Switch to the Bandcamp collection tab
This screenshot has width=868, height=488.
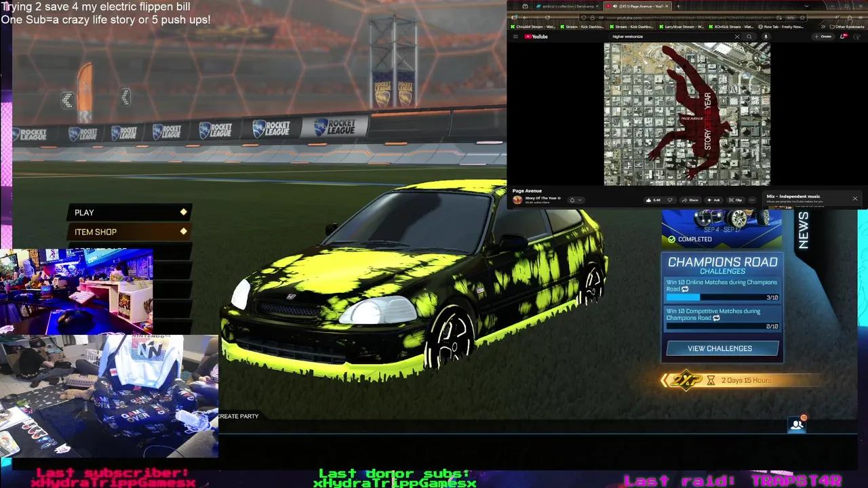click(567, 6)
